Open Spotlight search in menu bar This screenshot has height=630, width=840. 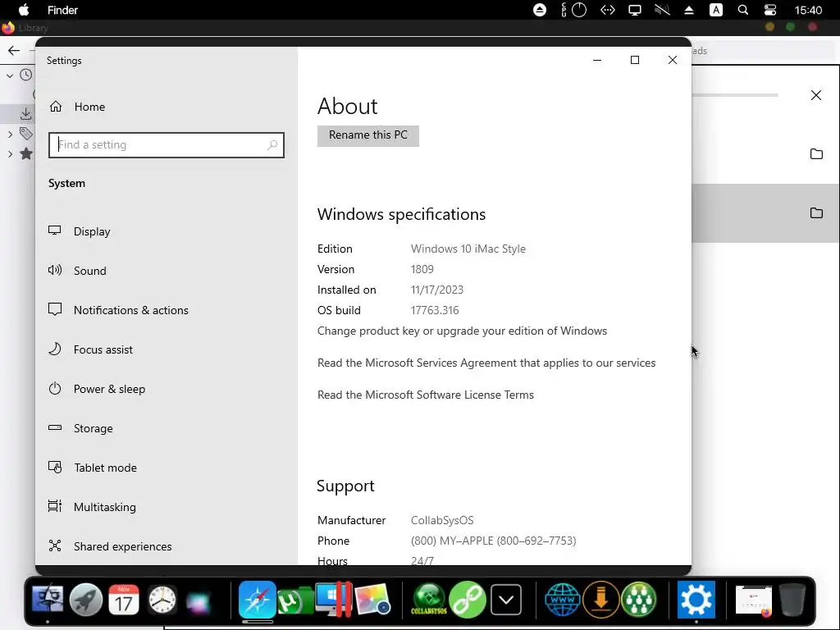click(x=743, y=10)
